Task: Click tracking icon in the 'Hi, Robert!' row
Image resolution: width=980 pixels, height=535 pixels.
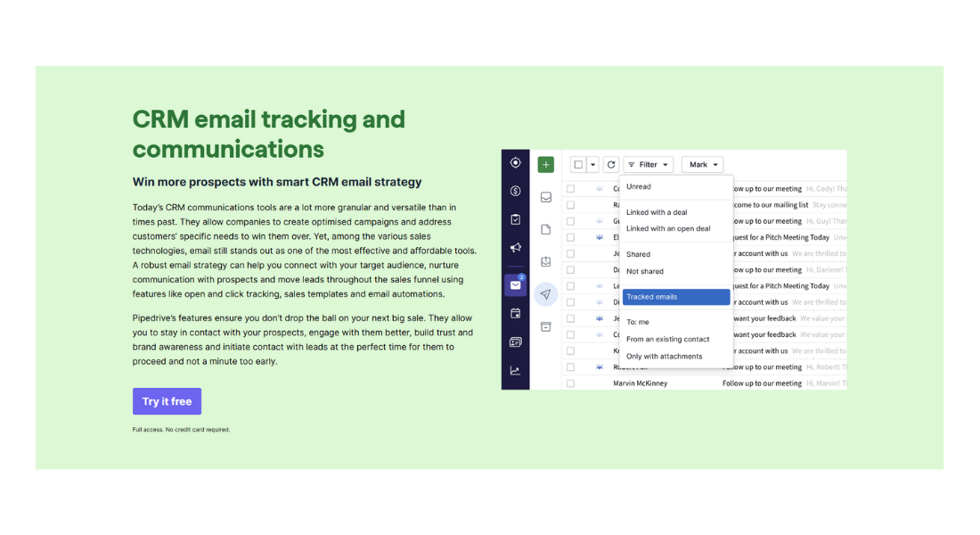Action: pos(600,366)
